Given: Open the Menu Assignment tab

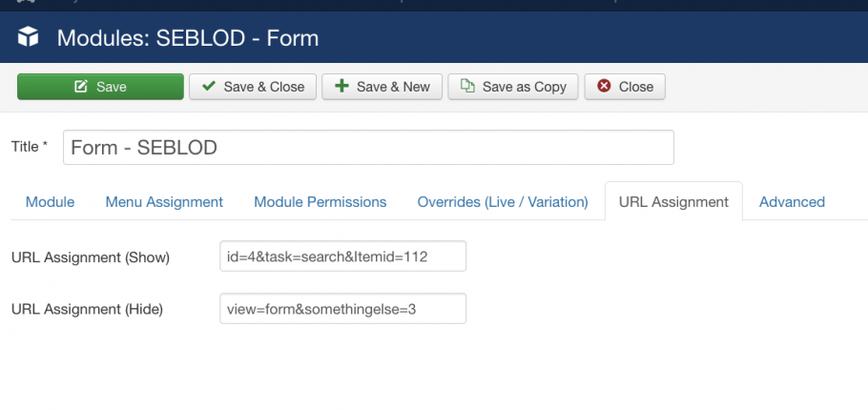Looking at the screenshot, I should click(x=164, y=202).
